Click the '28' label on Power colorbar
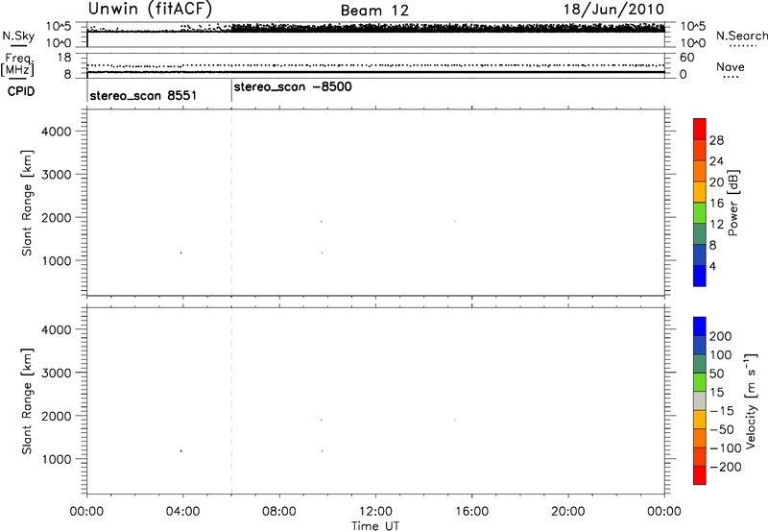Screen dimensions: 768x532 (716, 140)
